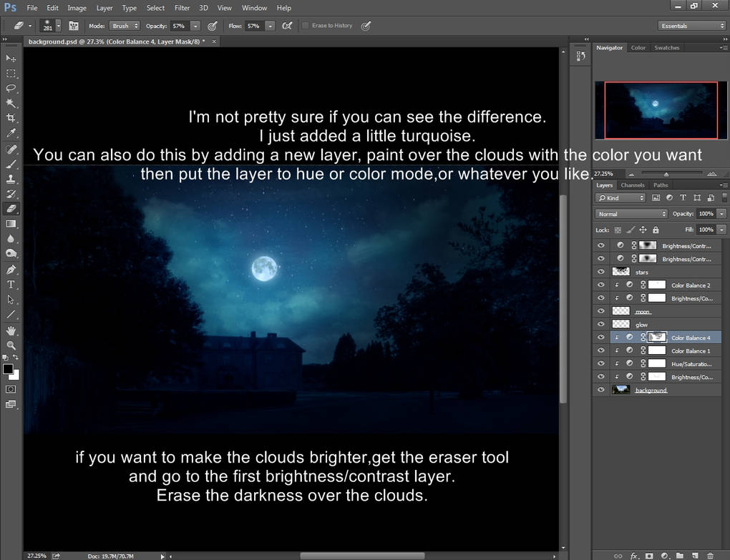
Task: Select the Path Selection tool
Action: (11, 300)
